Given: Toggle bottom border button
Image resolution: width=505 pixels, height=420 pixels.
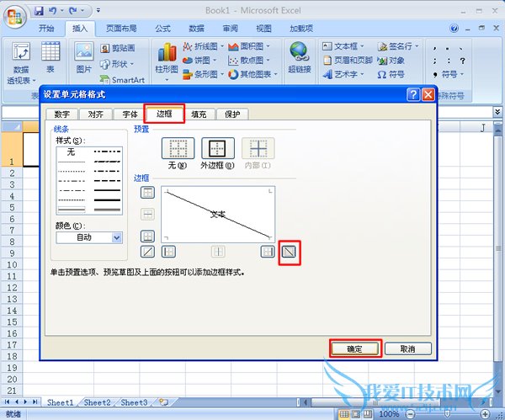Looking at the screenshot, I should pyautogui.click(x=147, y=237).
